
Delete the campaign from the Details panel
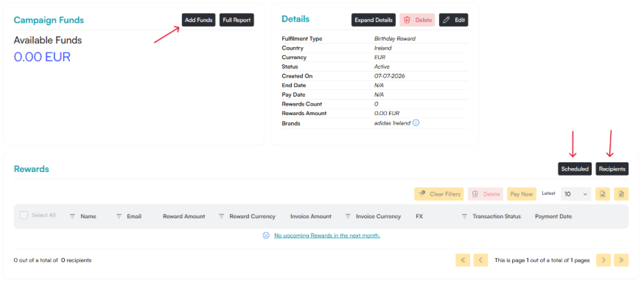(x=417, y=20)
